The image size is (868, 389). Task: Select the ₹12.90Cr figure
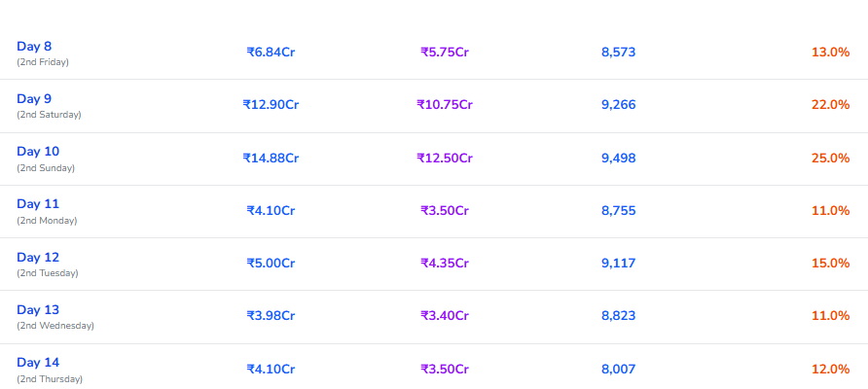coord(271,105)
